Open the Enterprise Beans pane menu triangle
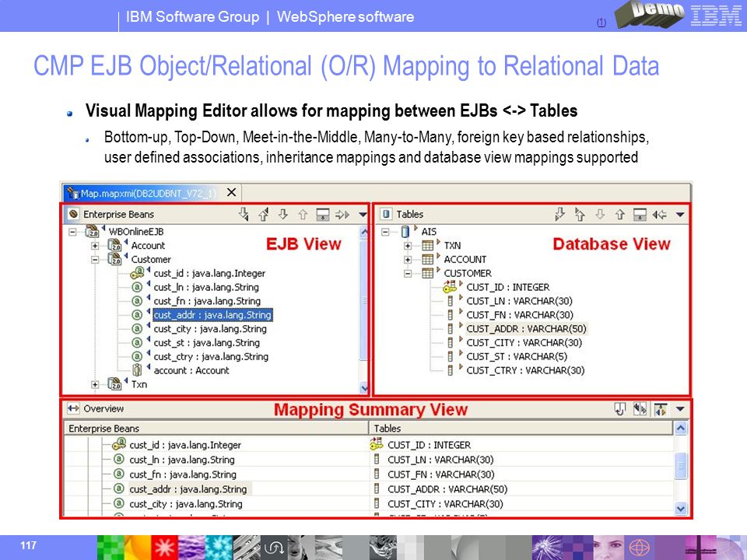This screenshot has width=747, height=560. pos(363,215)
